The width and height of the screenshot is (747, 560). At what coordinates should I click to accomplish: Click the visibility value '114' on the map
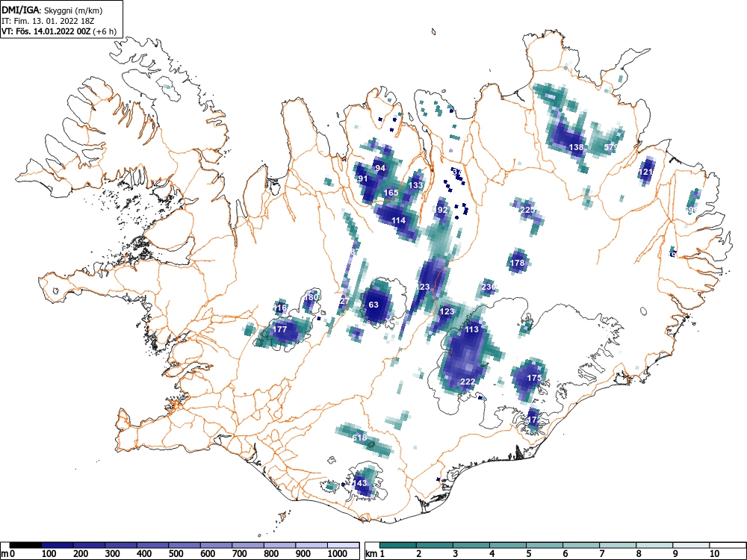[x=398, y=220]
